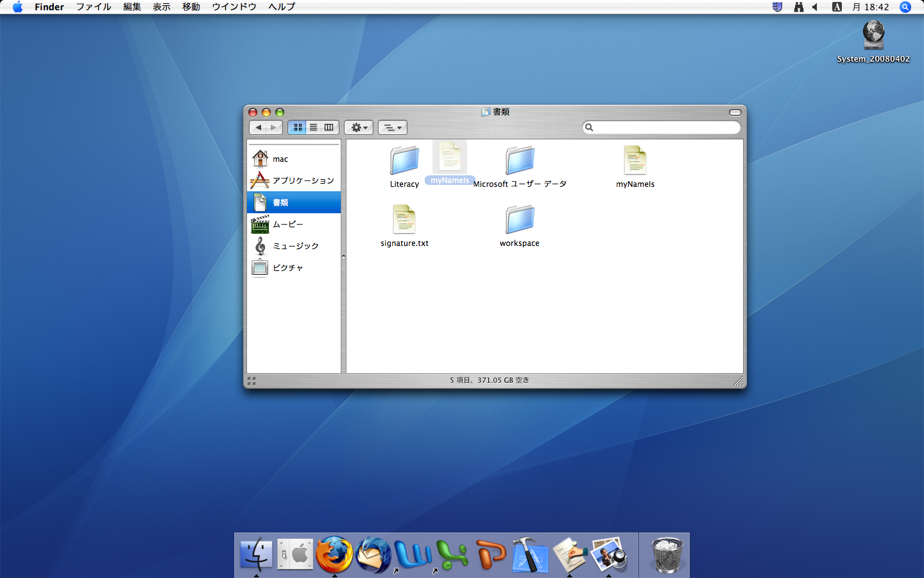Open the 表示 menu

(162, 7)
